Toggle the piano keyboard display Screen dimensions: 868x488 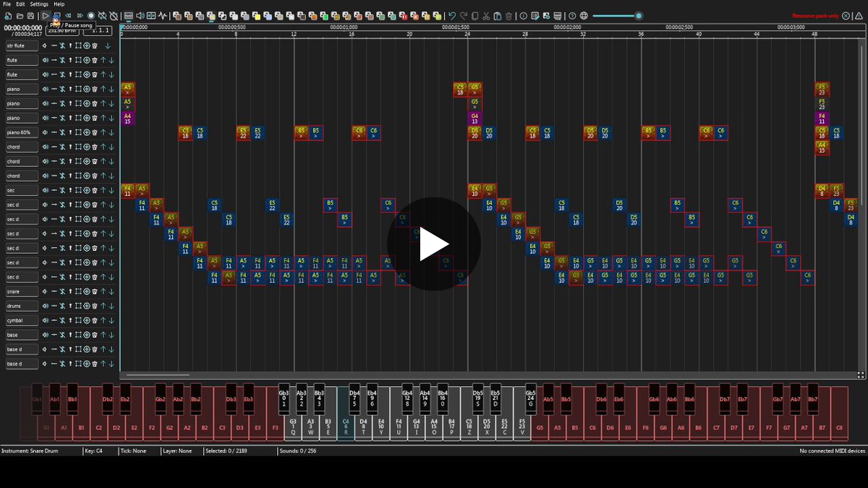[128, 15]
